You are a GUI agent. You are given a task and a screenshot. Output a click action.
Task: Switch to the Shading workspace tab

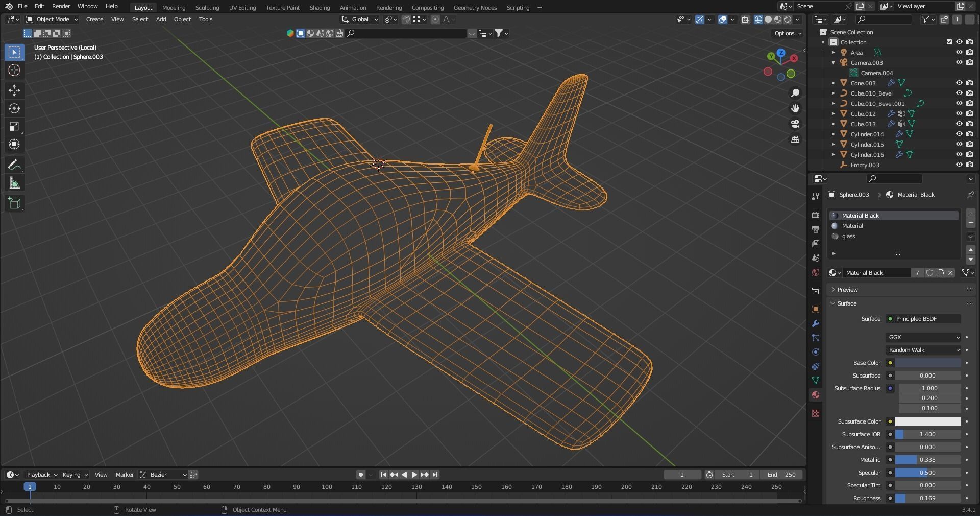coord(320,7)
